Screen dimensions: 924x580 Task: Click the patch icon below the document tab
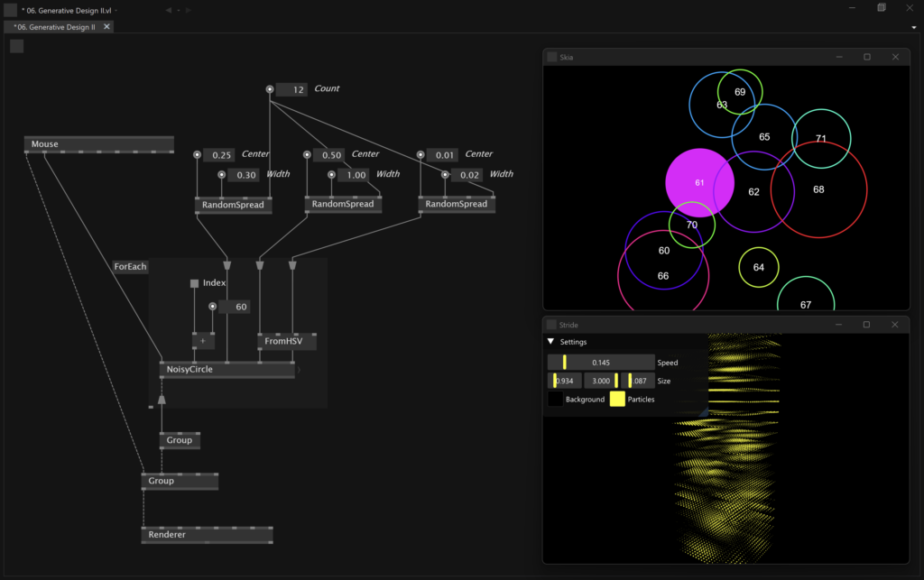tap(16, 46)
